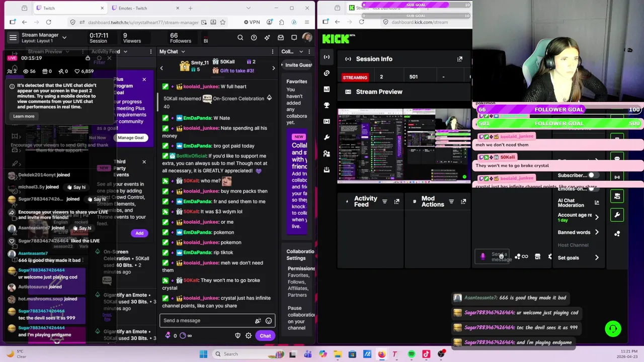Open Kick sidebar link icon
The height and width of the screenshot is (362, 644).
[x=327, y=73]
